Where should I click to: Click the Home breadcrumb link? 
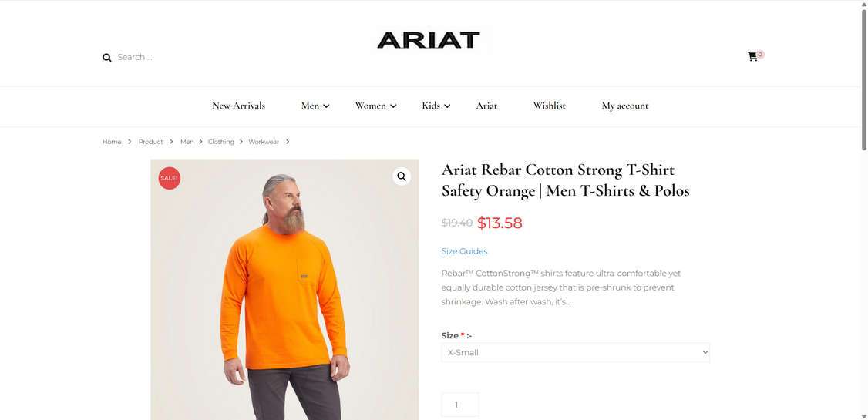112,143
